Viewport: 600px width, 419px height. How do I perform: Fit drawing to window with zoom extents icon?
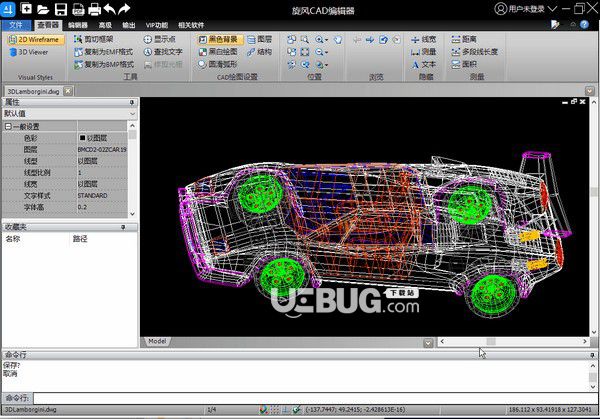(305, 52)
